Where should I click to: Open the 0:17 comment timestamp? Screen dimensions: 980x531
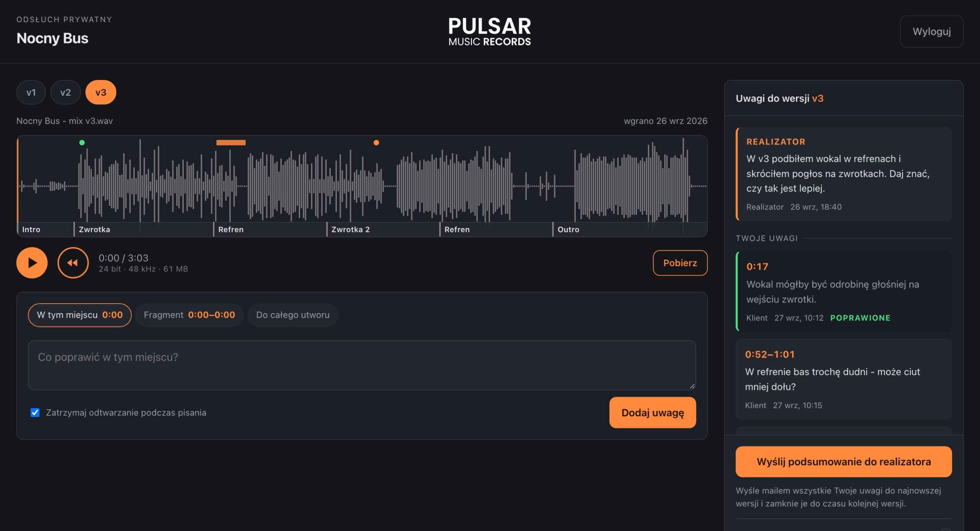click(x=757, y=267)
